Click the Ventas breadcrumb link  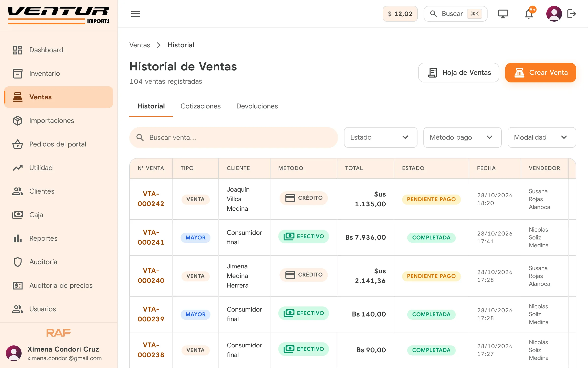pyautogui.click(x=140, y=45)
